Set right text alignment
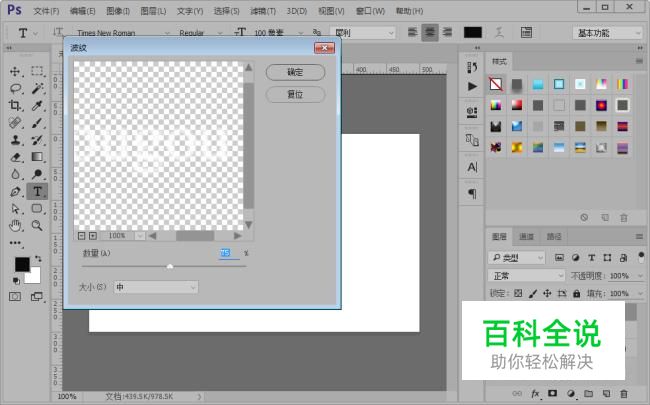Image resolution: width=650 pixels, height=405 pixels. point(447,32)
